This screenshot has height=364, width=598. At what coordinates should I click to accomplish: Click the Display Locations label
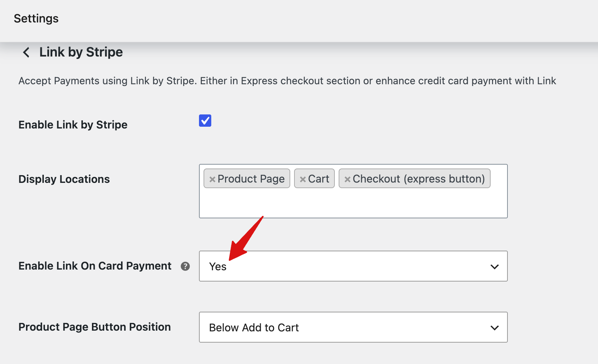[64, 179]
